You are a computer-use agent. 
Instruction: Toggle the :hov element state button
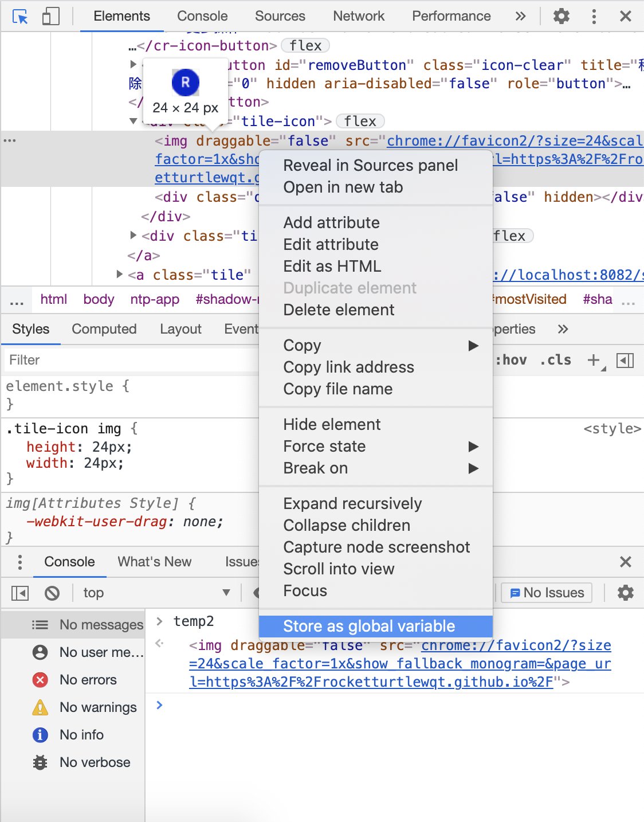tap(511, 360)
